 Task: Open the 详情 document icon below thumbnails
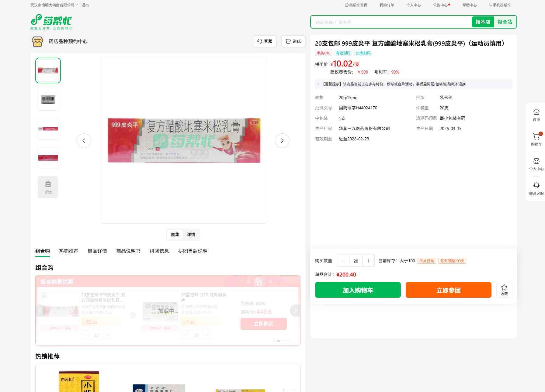pos(48,187)
